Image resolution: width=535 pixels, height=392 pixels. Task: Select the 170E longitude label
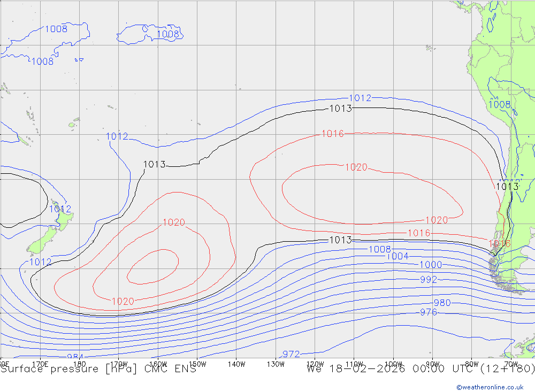pos(40,364)
